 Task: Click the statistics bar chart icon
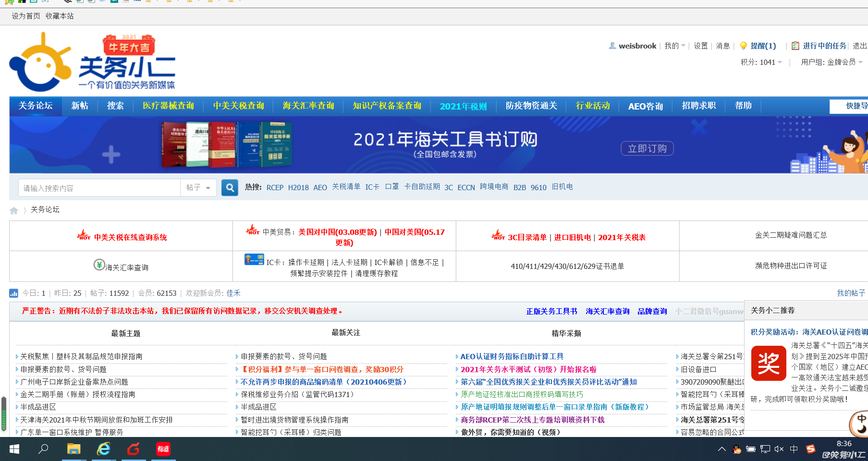point(14,293)
